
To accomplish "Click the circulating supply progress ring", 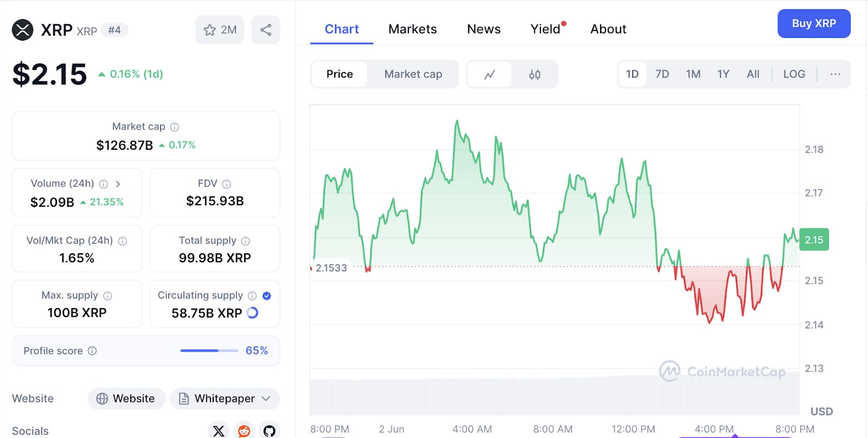I will tap(253, 313).
